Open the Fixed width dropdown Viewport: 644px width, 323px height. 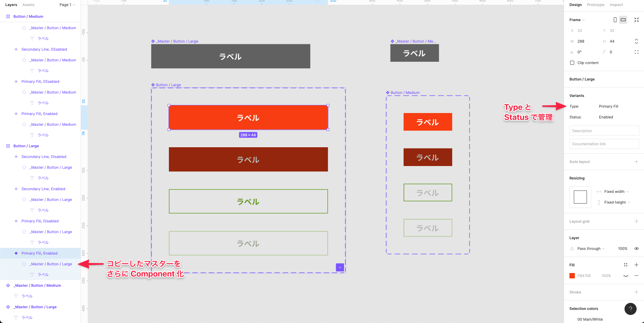point(616,192)
